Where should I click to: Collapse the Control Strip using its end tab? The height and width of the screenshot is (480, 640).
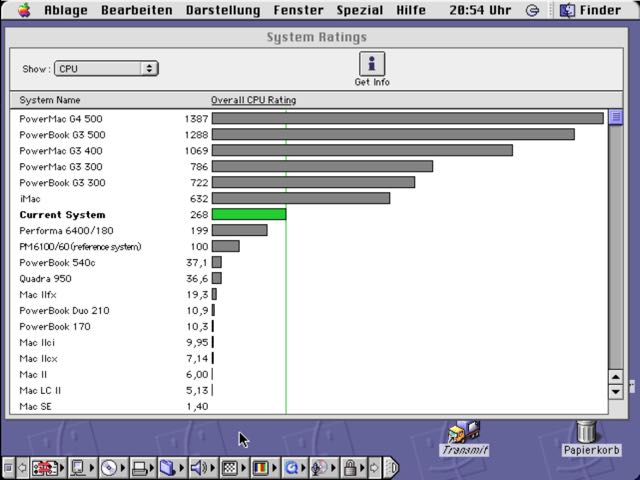pos(391,468)
